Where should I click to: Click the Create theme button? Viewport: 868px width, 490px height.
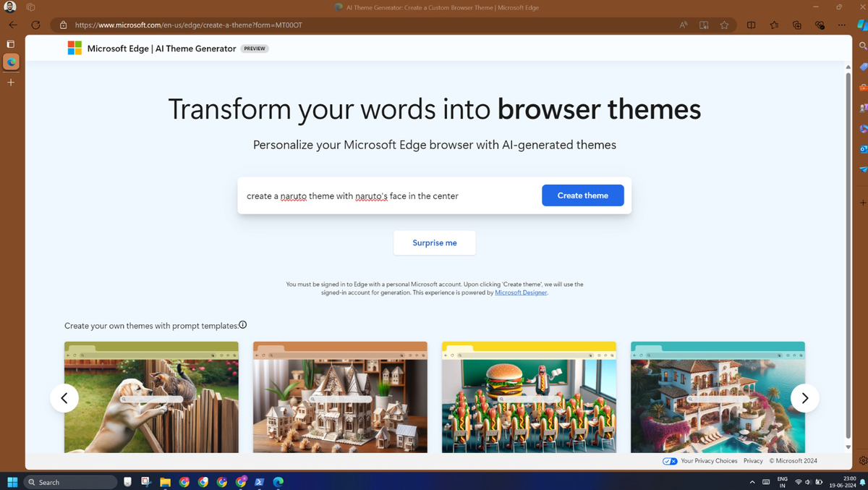(582, 195)
